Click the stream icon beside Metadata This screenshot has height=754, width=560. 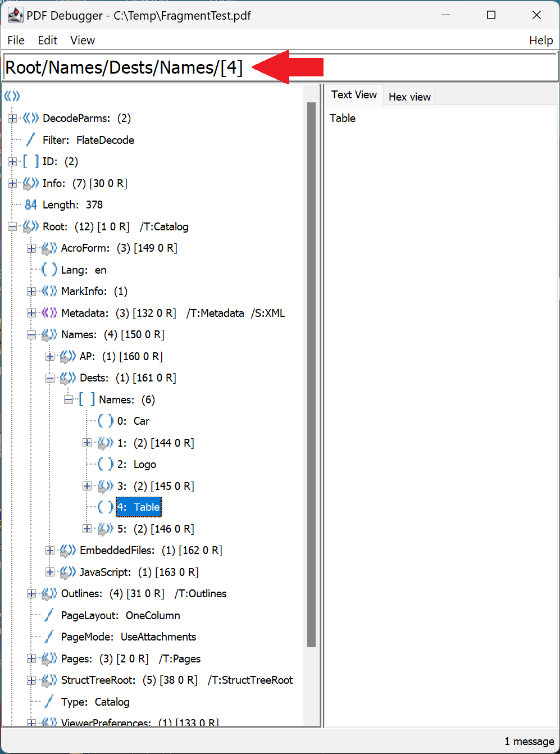click(x=48, y=313)
